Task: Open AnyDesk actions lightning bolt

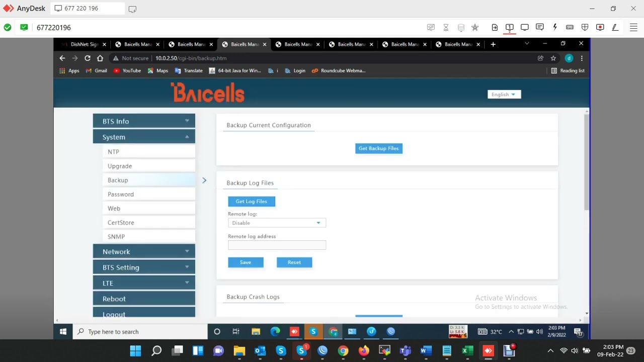Action: (554, 27)
